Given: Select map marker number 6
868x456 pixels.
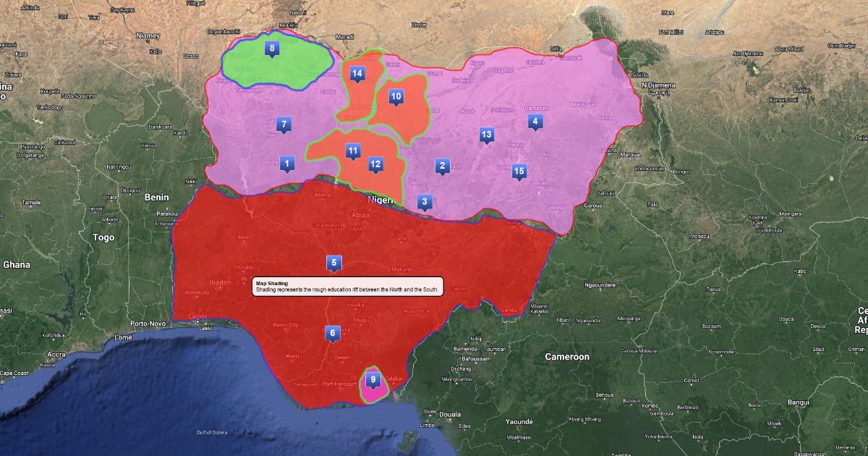Looking at the screenshot, I should 333,333.
